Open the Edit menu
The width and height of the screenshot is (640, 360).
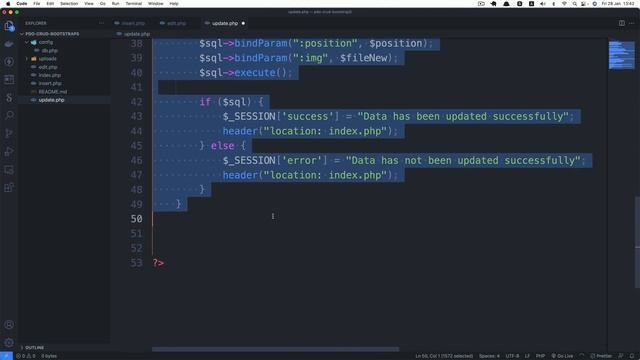pyautogui.click(x=50, y=4)
